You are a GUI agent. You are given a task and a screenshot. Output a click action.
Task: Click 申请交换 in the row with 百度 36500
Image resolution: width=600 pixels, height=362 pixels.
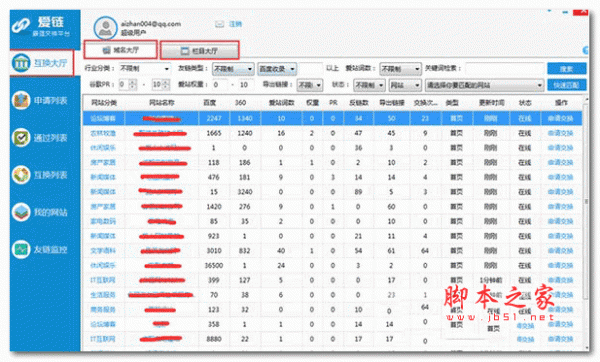(560, 265)
